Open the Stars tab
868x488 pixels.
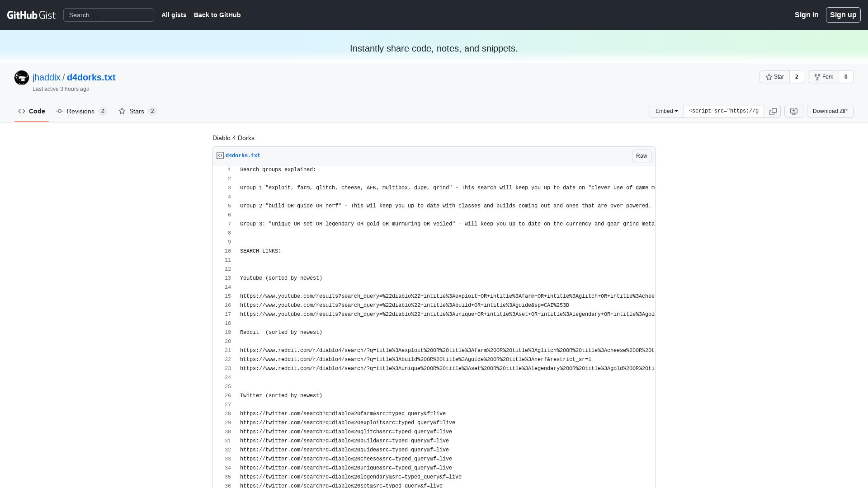coord(138,111)
